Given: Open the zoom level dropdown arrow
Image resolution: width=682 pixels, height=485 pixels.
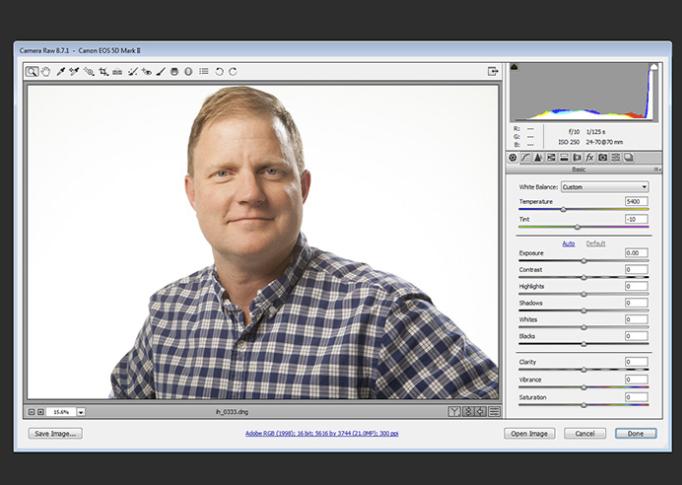Looking at the screenshot, I should click(x=81, y=412).
